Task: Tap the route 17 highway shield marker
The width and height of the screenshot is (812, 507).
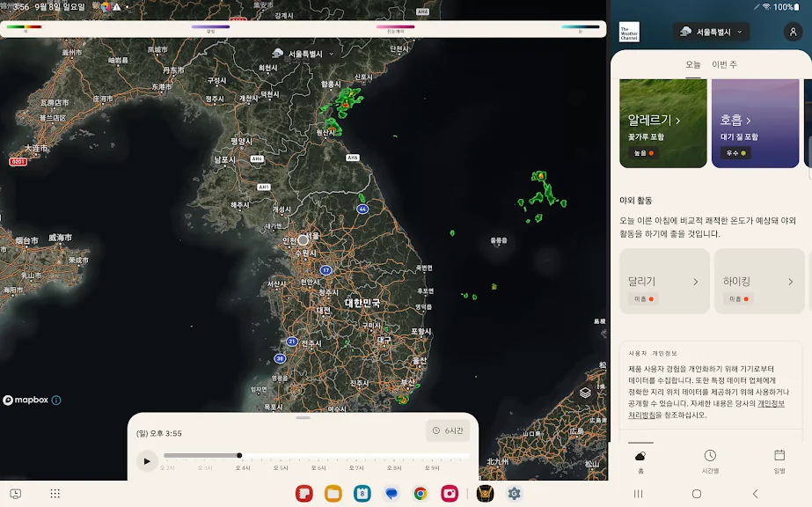Action: tap(326, 270)
